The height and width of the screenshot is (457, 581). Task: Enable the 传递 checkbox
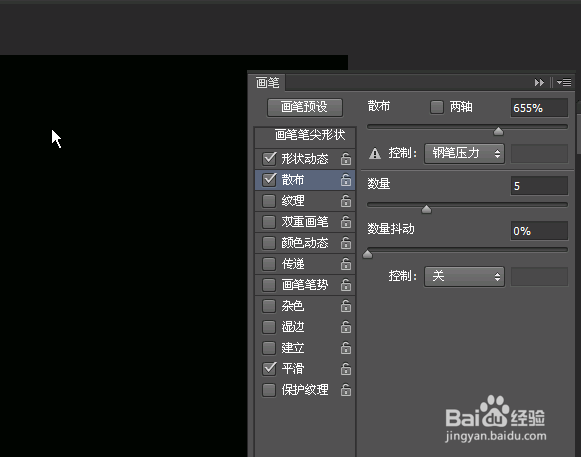point(269,264)
